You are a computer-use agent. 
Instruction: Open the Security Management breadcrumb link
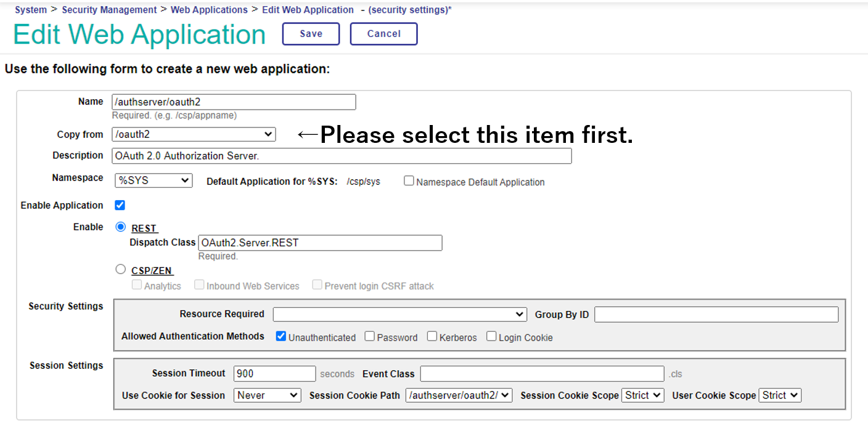click(109, 10)
